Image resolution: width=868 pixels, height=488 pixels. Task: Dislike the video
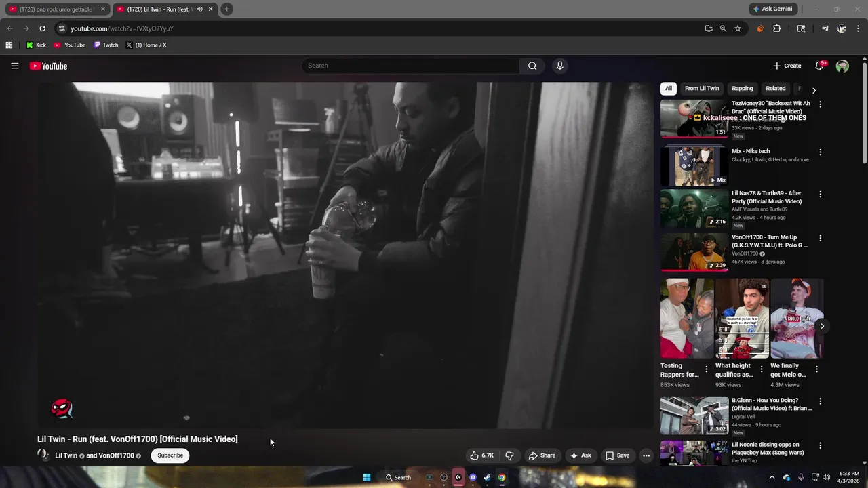tap(509, 455)
